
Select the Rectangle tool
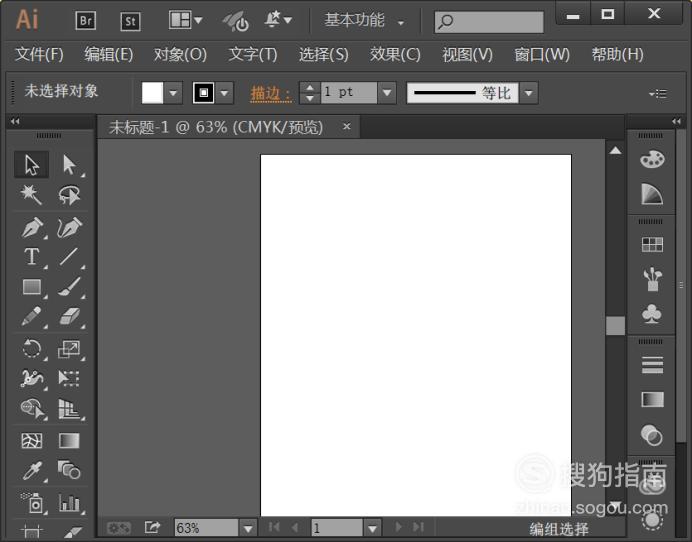click(32, 287)
